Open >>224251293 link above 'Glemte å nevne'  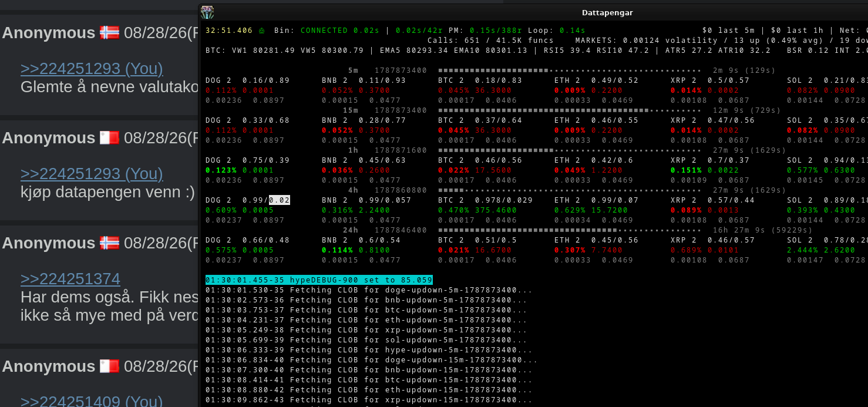(92, 69)
